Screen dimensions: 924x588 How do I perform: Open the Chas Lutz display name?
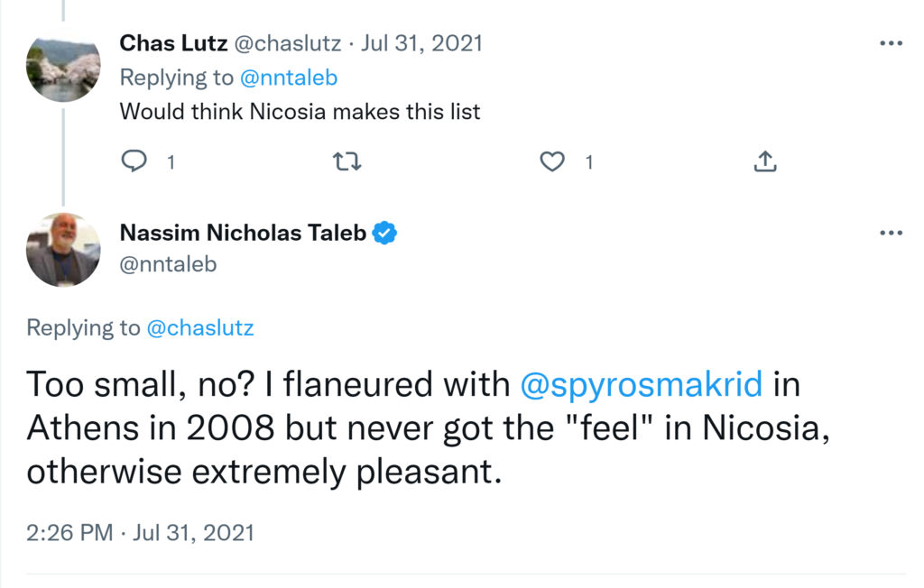coord(173,43)
